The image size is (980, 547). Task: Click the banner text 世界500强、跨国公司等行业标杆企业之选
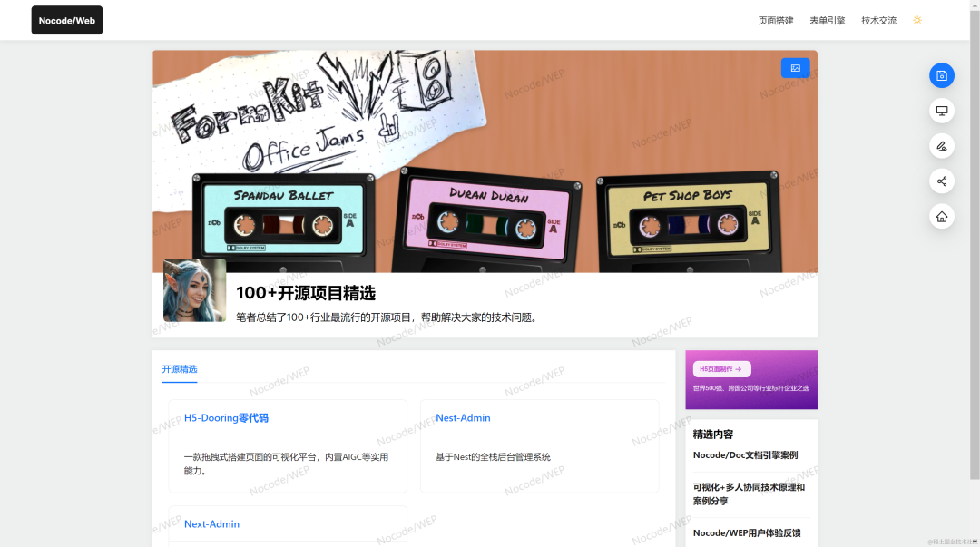point(751,388)
